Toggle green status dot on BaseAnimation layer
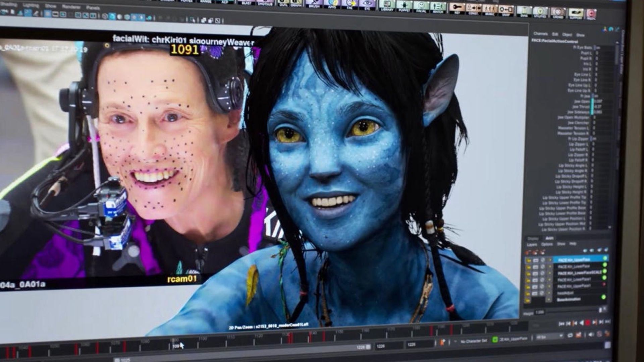The image size is (644, 362). [603, 297]
